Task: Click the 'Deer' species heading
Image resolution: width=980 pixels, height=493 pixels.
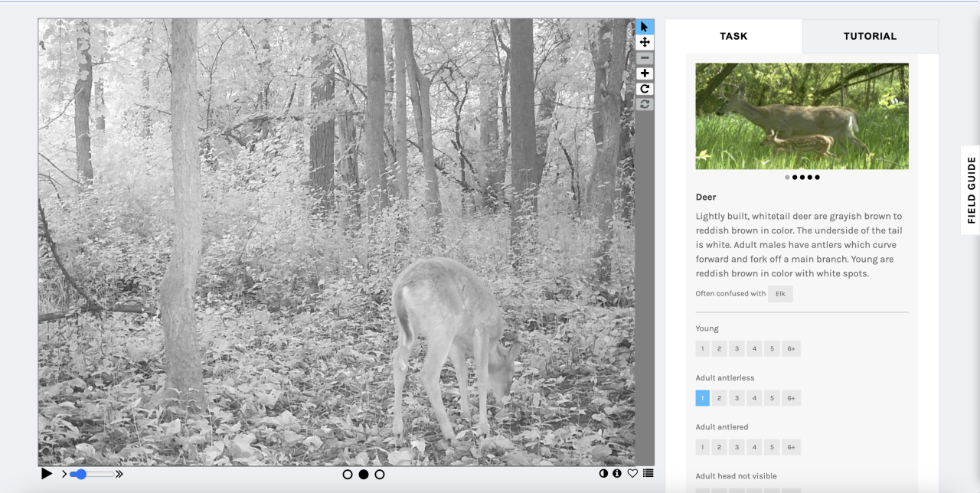Action: [x=706, y=197]
